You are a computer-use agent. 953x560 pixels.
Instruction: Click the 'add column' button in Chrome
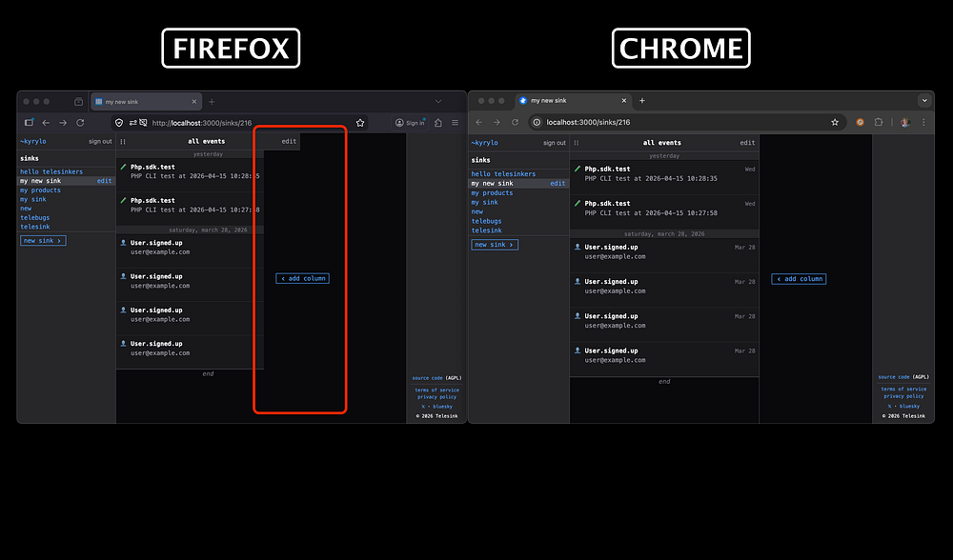click(799, 279)
